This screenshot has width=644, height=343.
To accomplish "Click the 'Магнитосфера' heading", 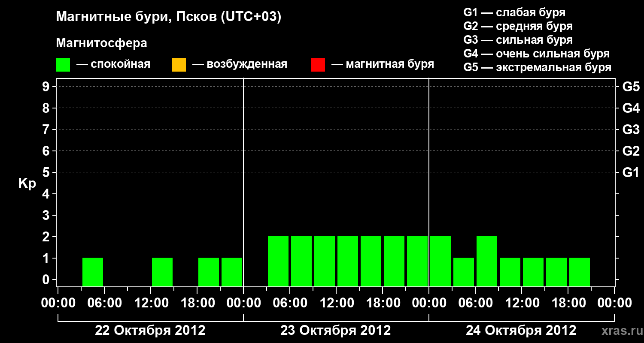I will pyautogui.click(x=101, y=43).
